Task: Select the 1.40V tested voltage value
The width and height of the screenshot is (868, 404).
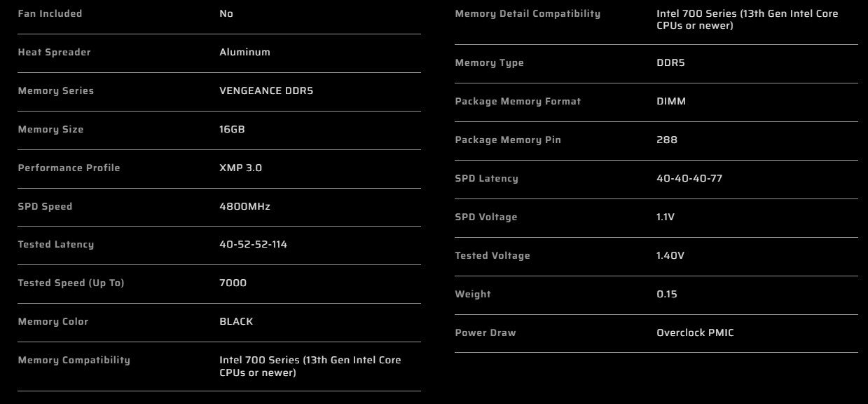Action: pyautogui.click(x=670, y=256)
